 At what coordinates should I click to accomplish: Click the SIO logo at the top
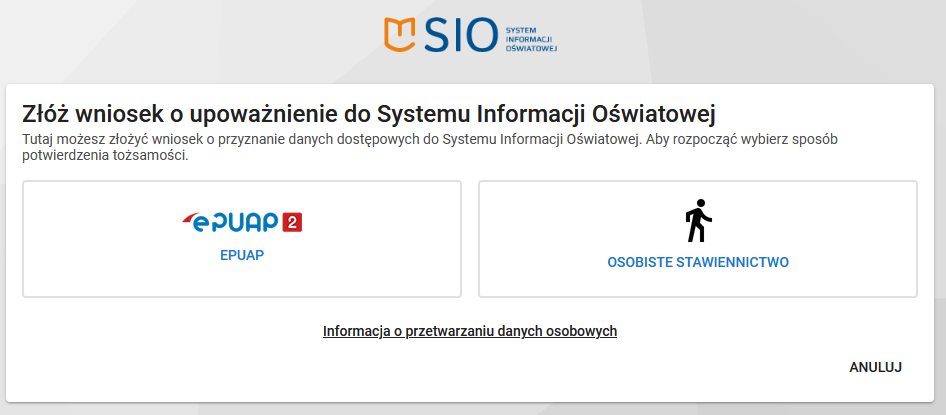pyautogui.click(x=470, y=35)
